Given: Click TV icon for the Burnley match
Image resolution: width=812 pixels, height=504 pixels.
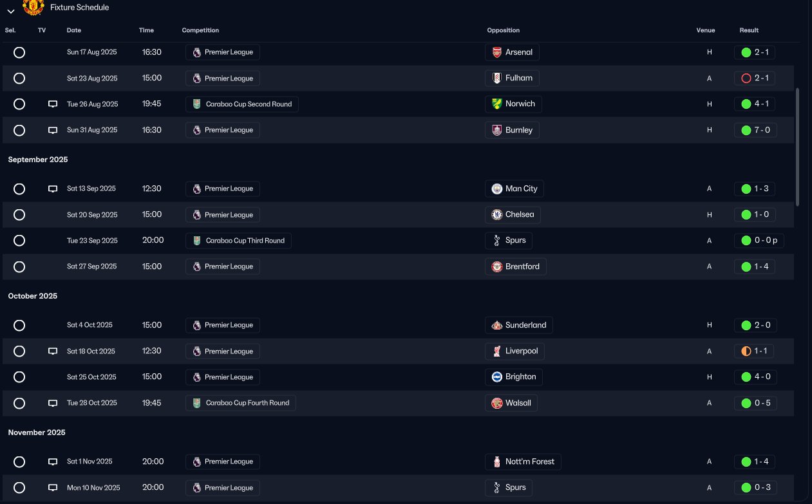Looking at the screenshot, I should 53,130.
